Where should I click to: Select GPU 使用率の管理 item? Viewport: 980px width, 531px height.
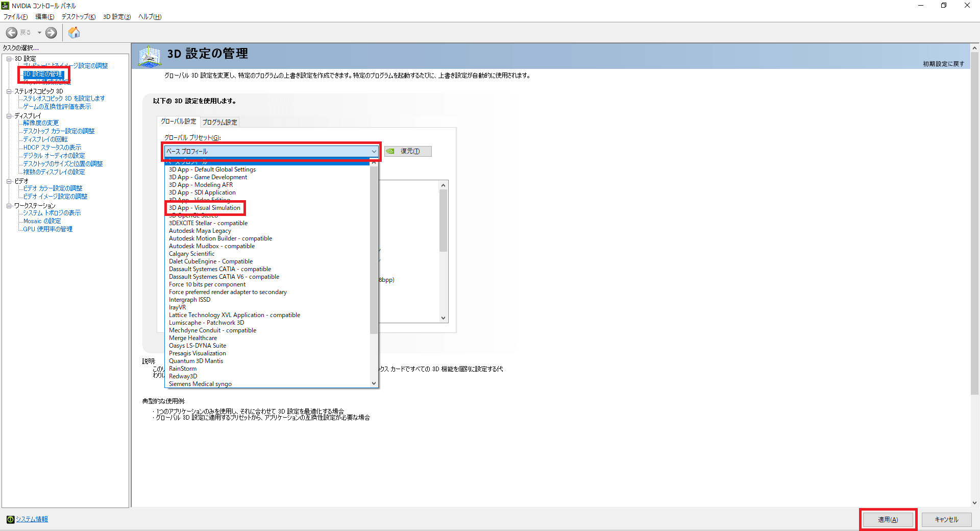[x=47, y=229]
